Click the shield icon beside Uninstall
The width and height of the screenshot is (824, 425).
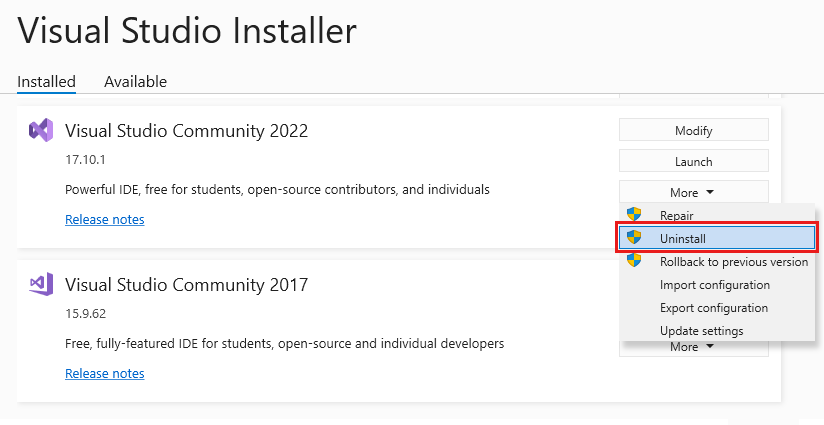pos(633,238)
